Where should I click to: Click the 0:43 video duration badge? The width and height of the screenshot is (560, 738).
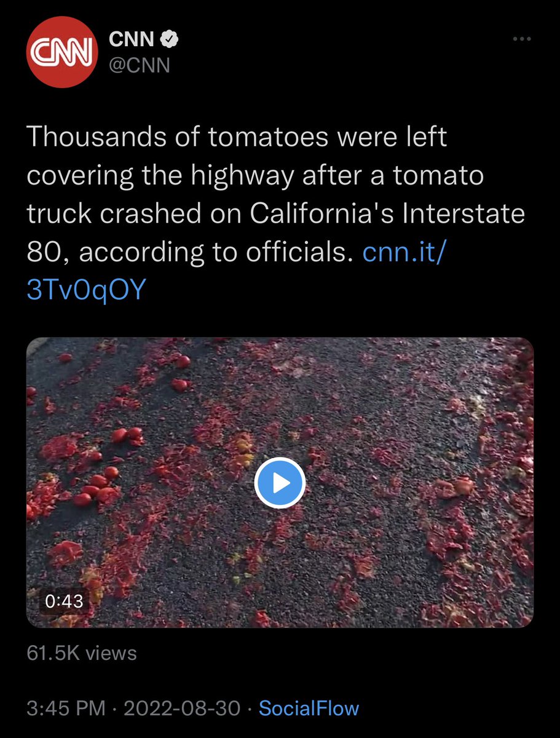pyautogui.click(x=65, y=600)
